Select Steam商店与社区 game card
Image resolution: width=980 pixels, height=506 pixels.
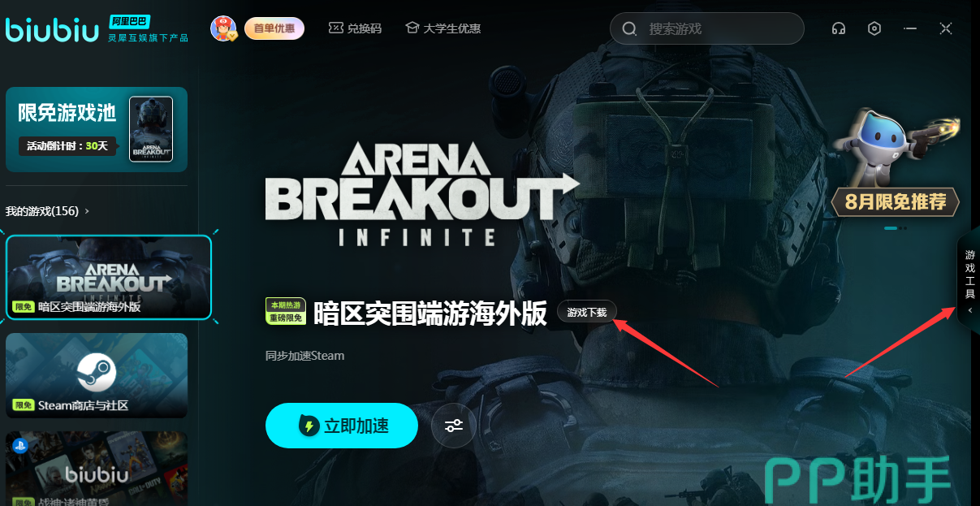point(97,375)
